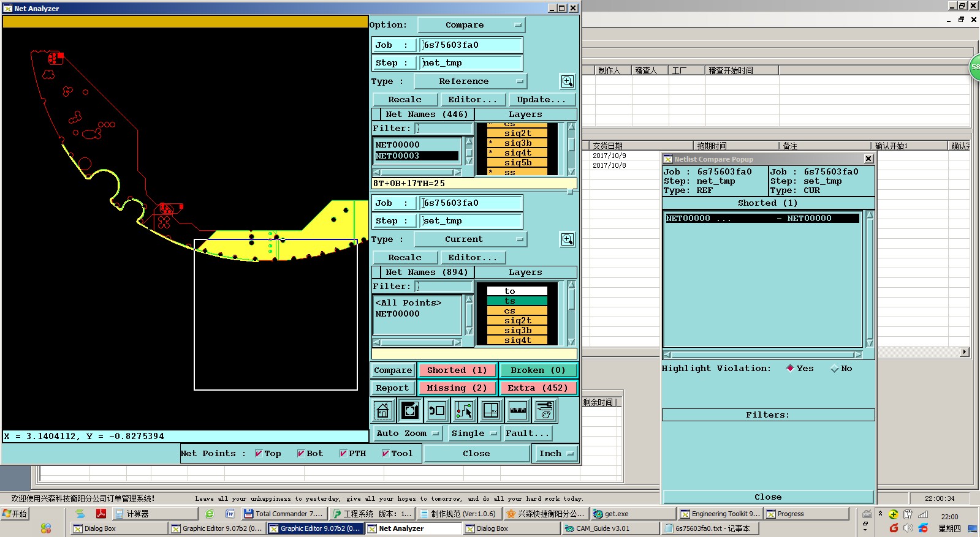
Task: Select the shorted NET00000 - NET00000 row
Action: point(762,219)
